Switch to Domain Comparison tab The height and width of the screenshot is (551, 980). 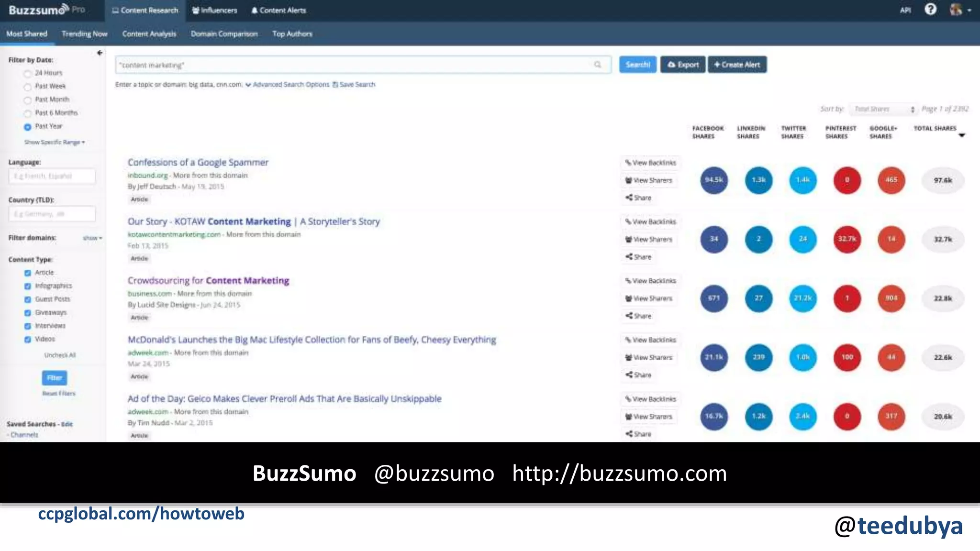(224, 33)
